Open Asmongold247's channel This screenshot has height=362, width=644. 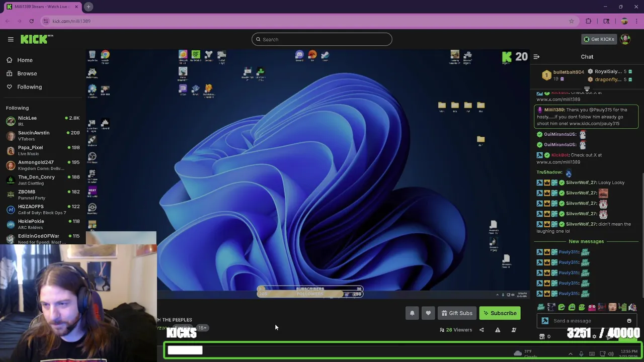[x=43, y=165]
